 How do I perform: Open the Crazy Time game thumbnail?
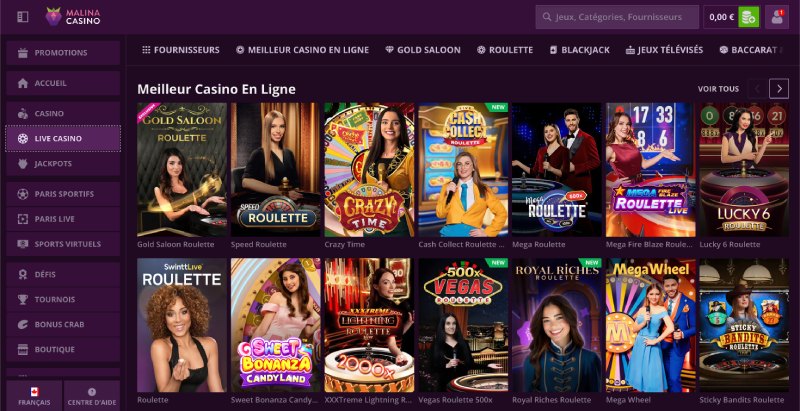click(x=369, y=170)
